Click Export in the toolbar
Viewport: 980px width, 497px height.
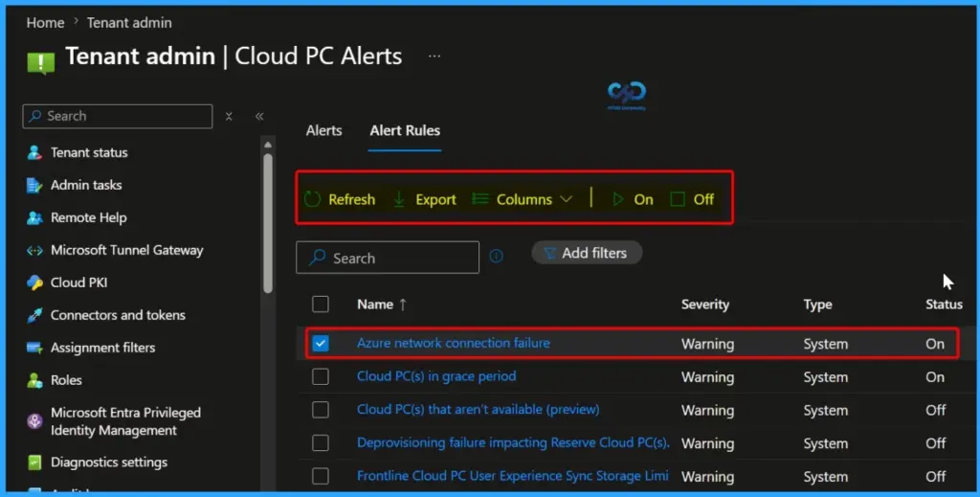coord(424,199)
